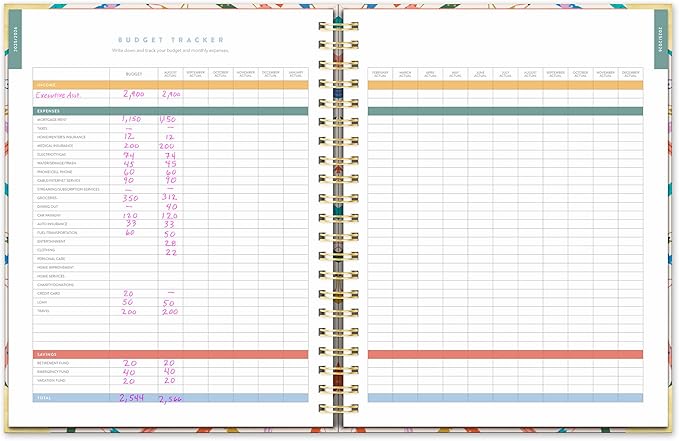
Task: Click the Streaming/Subscription Services row label
Action: (x=68, y=189)
